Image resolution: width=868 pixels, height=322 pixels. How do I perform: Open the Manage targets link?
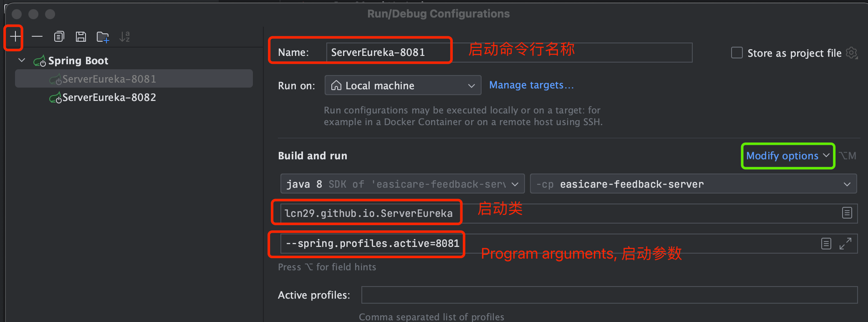click(531, 85)
